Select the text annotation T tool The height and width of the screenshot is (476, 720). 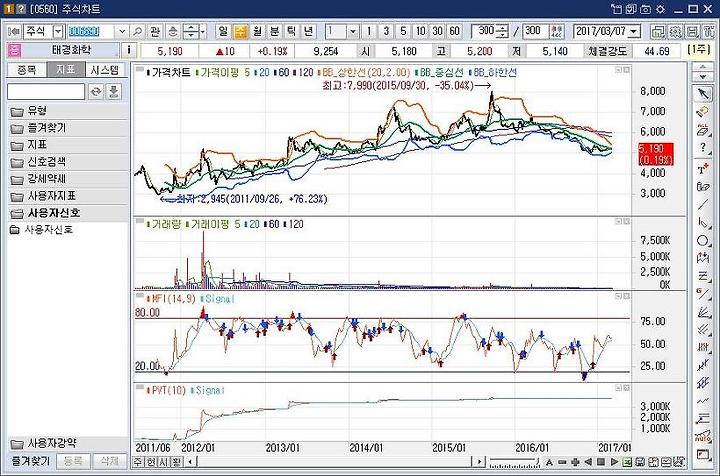[x=703, y=169]
